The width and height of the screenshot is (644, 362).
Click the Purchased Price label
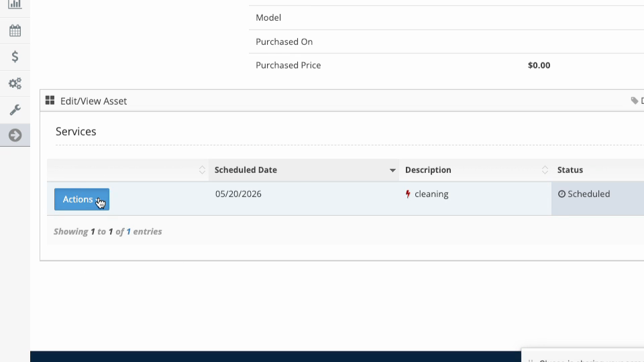pos(288,65)
